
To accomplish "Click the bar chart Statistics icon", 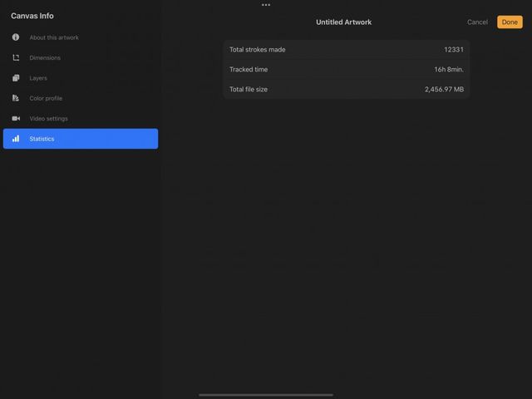I will [16, 139].
